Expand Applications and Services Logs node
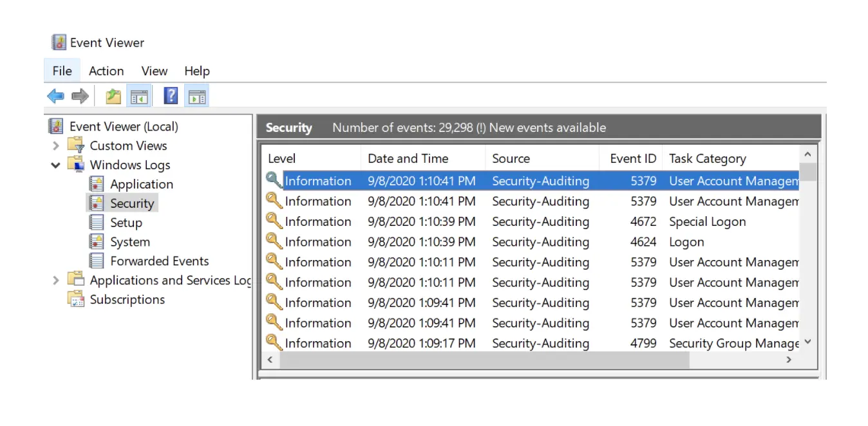The height and width of the screenshot is (426, 868). tap(56, 281)
